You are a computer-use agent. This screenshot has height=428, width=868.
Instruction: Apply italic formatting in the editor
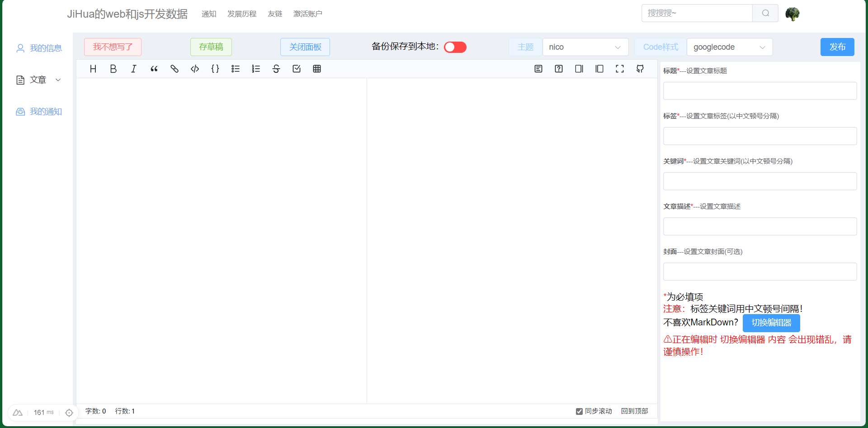[x=134, y=69]
